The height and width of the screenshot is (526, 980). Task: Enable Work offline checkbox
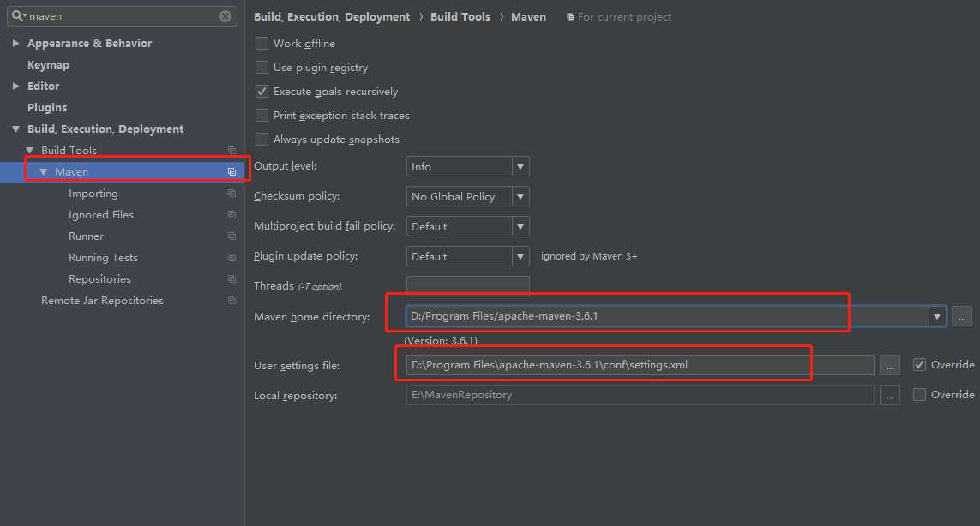pos(262,43)
